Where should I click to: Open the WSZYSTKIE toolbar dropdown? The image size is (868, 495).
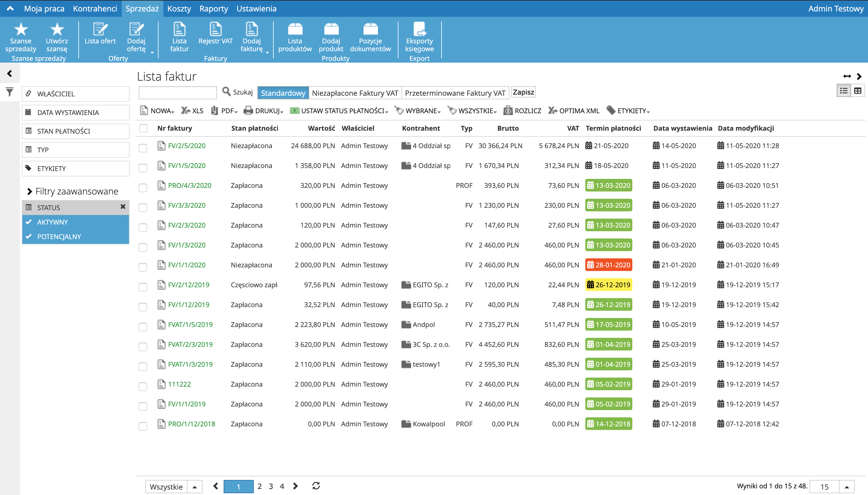click(472, 111)
